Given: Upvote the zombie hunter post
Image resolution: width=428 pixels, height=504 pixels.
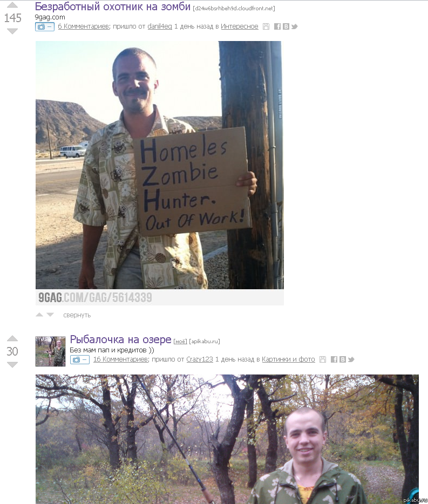Looking at the screenshot, I should pyautogui.click(x=12, y=5).
